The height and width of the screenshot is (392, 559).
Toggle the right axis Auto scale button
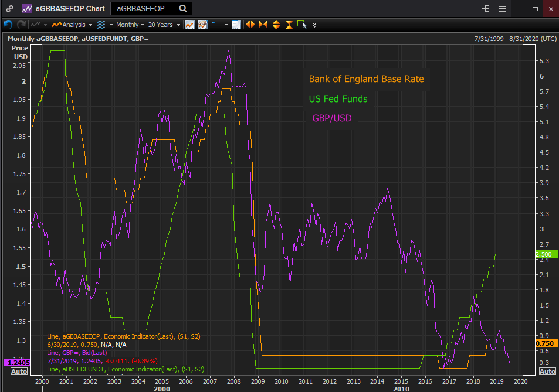547,371
